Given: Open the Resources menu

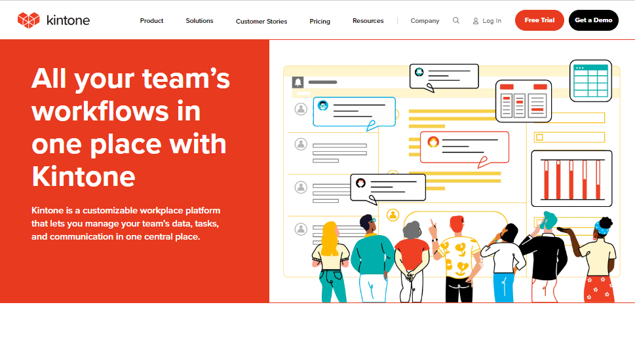Looking at the screenshot, I should (368, 21).
